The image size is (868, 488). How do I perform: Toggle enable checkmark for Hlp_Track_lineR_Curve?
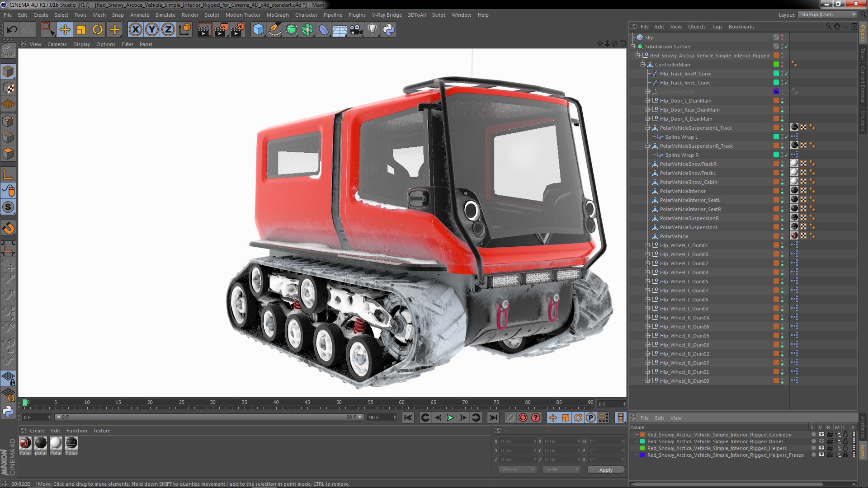tap(787, 74)
